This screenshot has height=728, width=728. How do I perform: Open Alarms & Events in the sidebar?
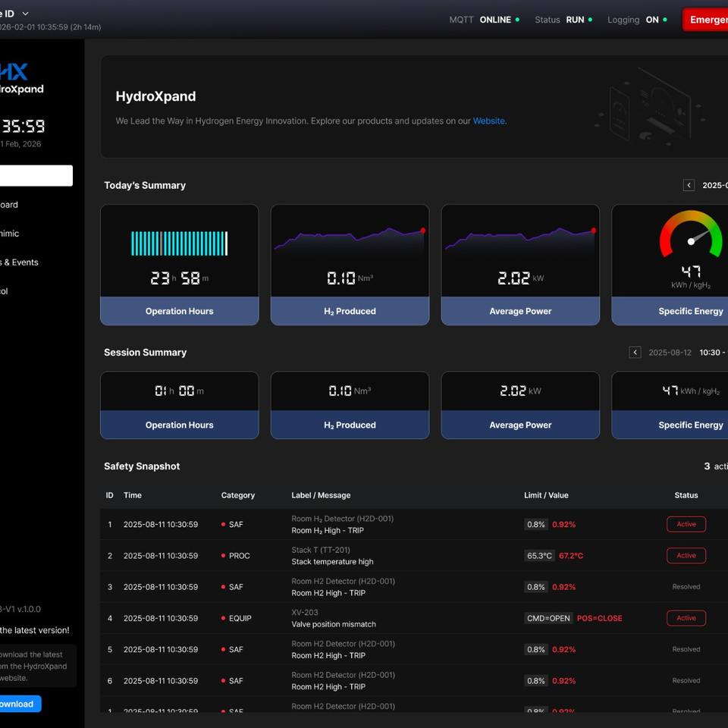point(20,262)
